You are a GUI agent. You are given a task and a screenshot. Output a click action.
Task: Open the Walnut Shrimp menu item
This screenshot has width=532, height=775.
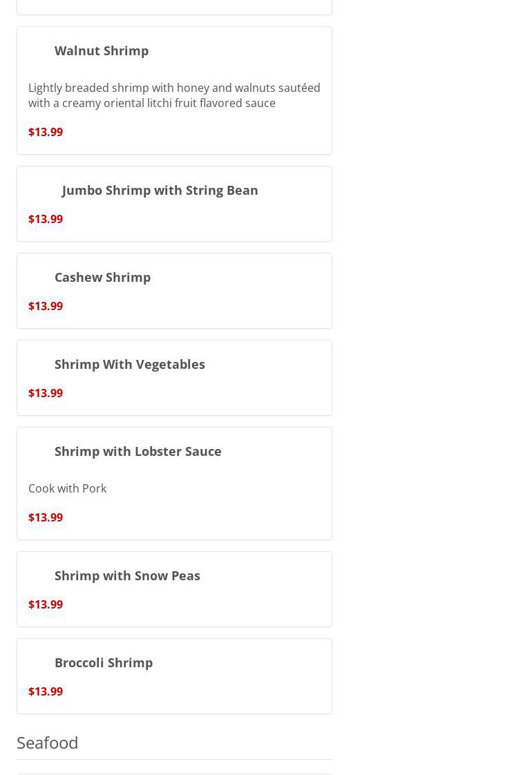coord(174,90)
